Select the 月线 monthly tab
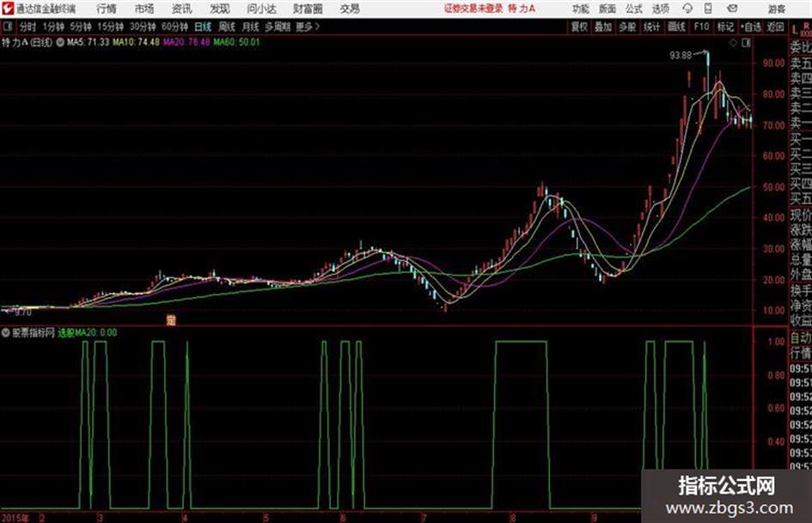 (250, 27)
